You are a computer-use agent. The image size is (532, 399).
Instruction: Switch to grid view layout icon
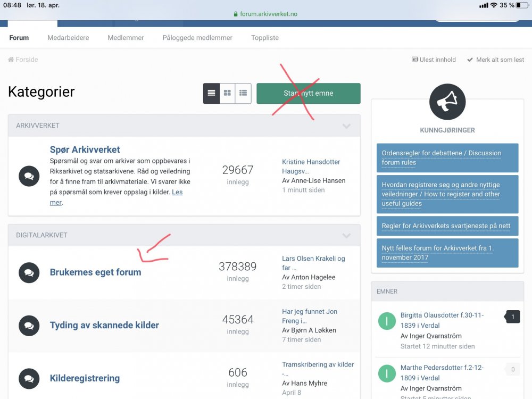click(227, 93)
